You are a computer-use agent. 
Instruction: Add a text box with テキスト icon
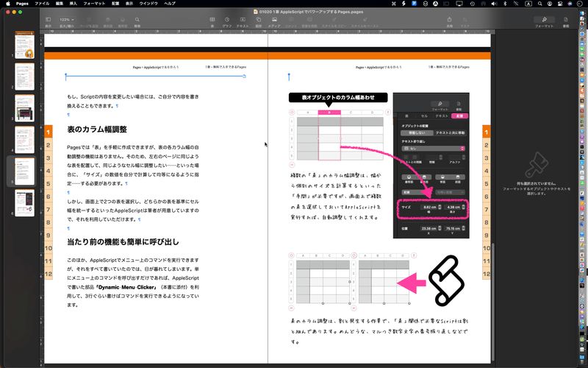pos(243,20)
